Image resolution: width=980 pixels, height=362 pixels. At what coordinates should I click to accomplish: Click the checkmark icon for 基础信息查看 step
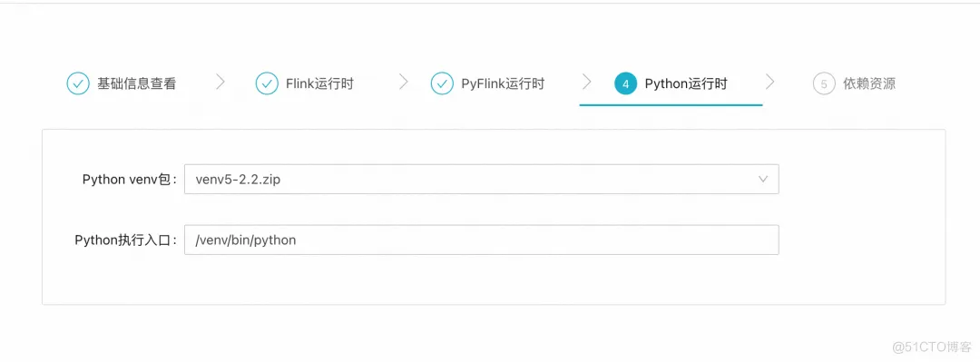(x=78, y=83)
